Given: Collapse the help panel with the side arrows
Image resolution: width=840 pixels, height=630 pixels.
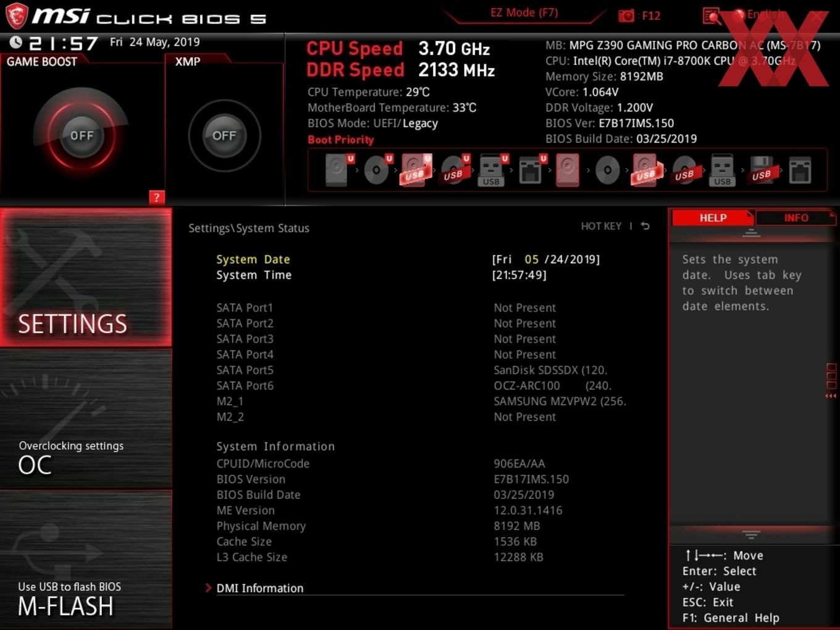Looking at the screenshot, I should (831, 396).
